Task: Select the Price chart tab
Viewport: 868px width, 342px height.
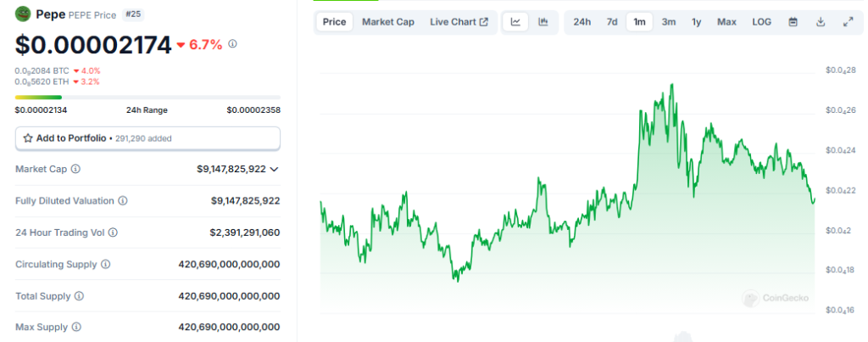Action: (x=334, y=22)
